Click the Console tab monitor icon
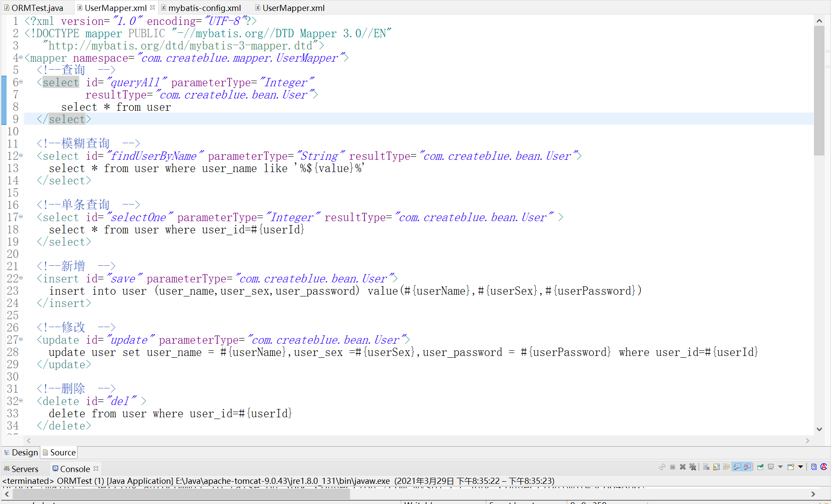831x504 pixels. tap(55, 469)
